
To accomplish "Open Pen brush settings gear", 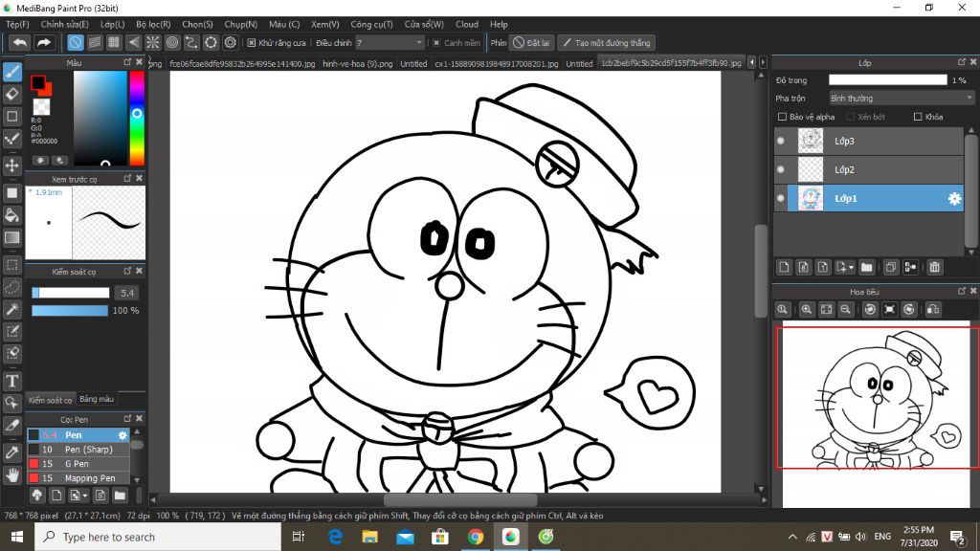I will [x=122, y=435].
